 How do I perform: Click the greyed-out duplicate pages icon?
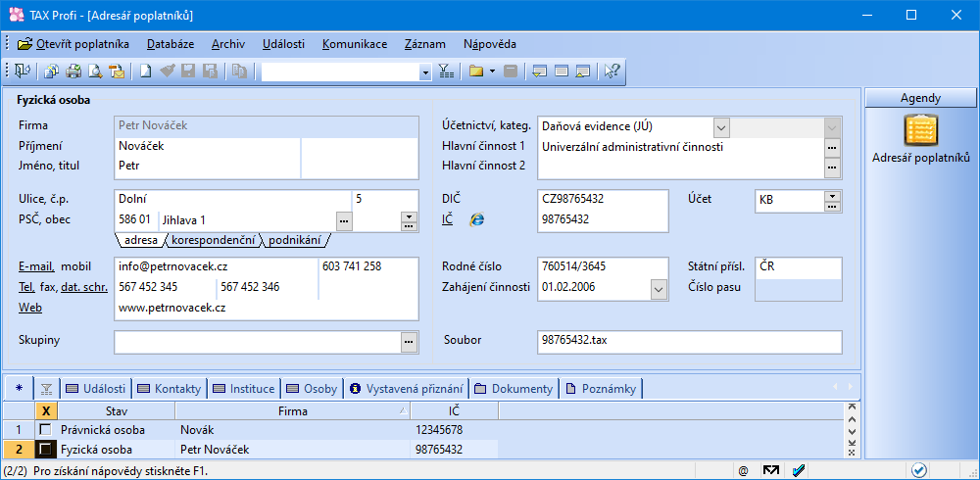239,72
